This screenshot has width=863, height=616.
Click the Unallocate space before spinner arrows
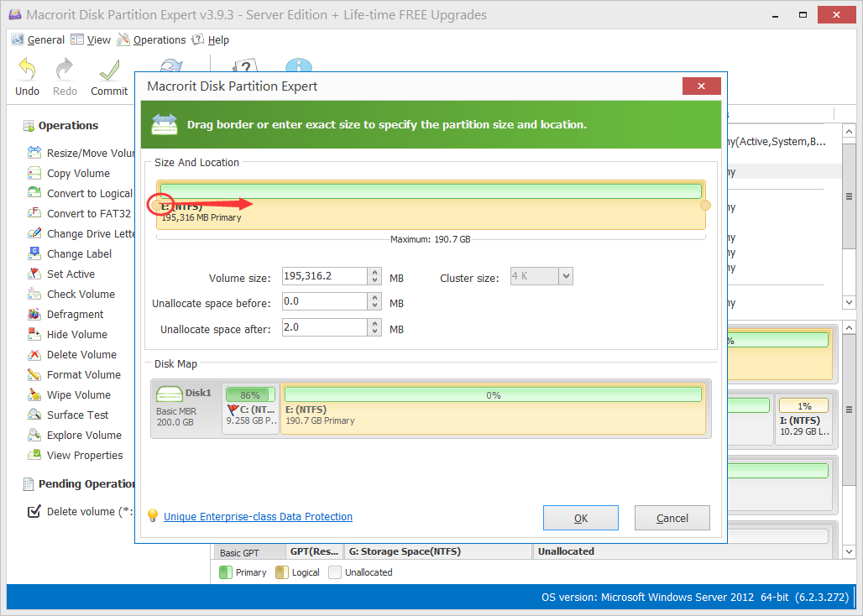[x=374, y=301]
